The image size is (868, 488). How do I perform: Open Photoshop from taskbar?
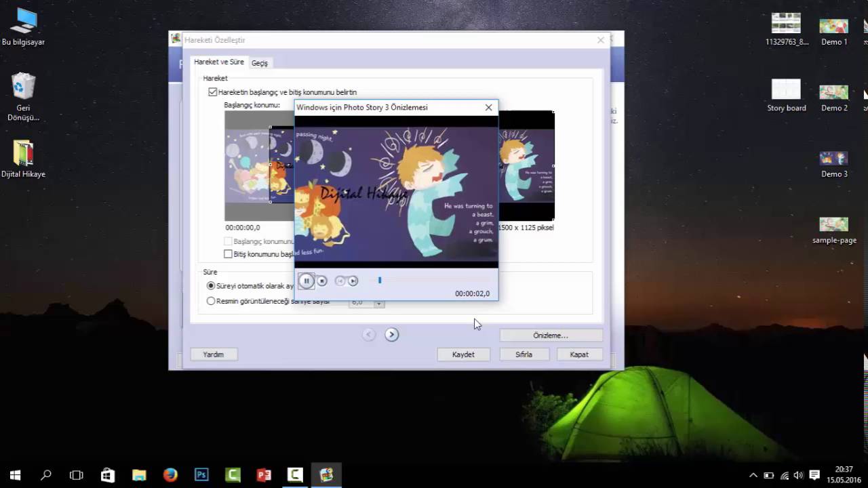201,475
